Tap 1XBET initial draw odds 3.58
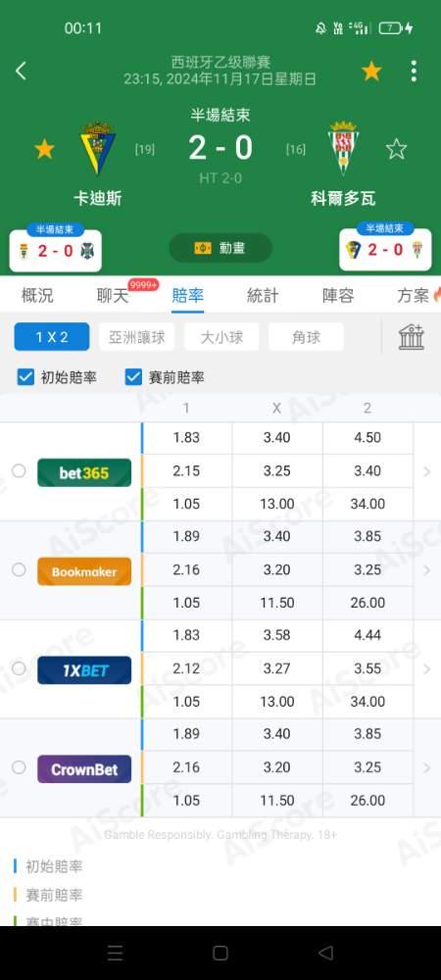Image resolution: width=441 pixels, height=980 pixels. point(276,635)
